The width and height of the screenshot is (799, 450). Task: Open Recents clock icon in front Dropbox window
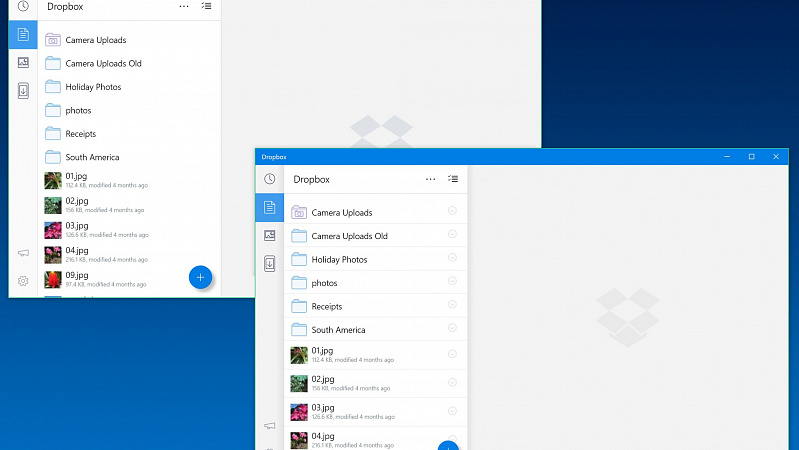[270, 179]
